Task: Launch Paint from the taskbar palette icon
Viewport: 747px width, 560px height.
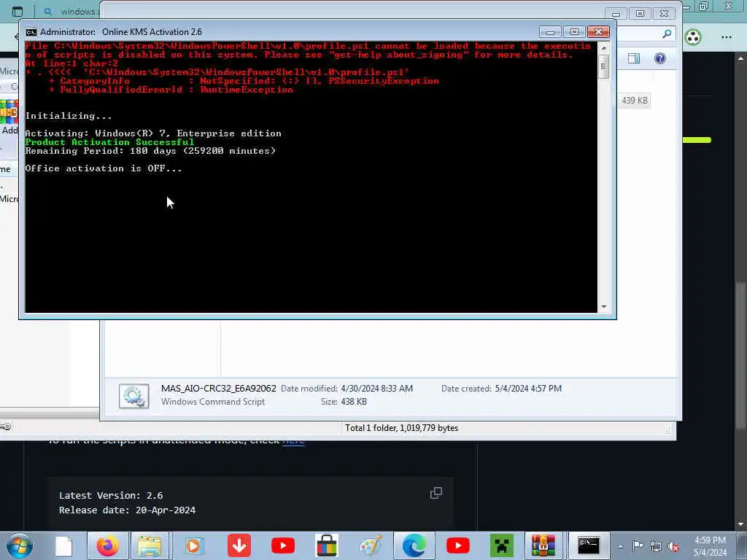Action: click(x=371, y=545)
